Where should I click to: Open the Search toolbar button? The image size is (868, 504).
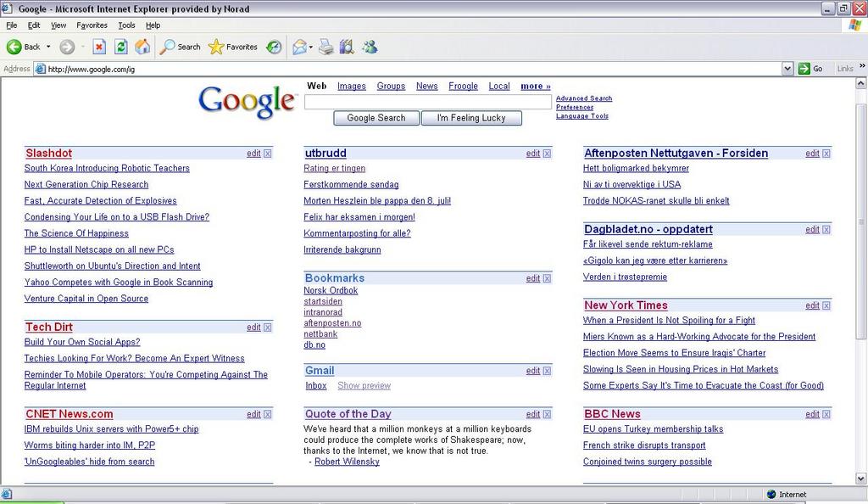(x=180, y=47)
